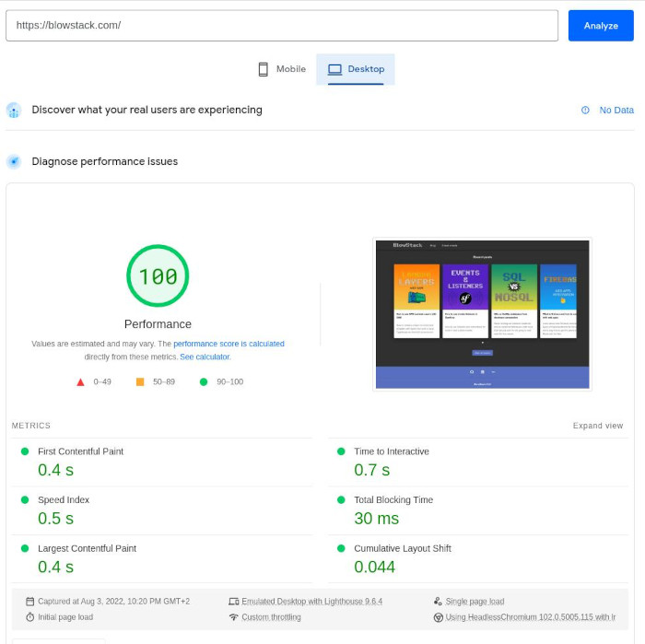The height and width of the screenshot is (644, 645).
Task: Click the orange square 50–89 legend icon
Action: pos(140,381)
